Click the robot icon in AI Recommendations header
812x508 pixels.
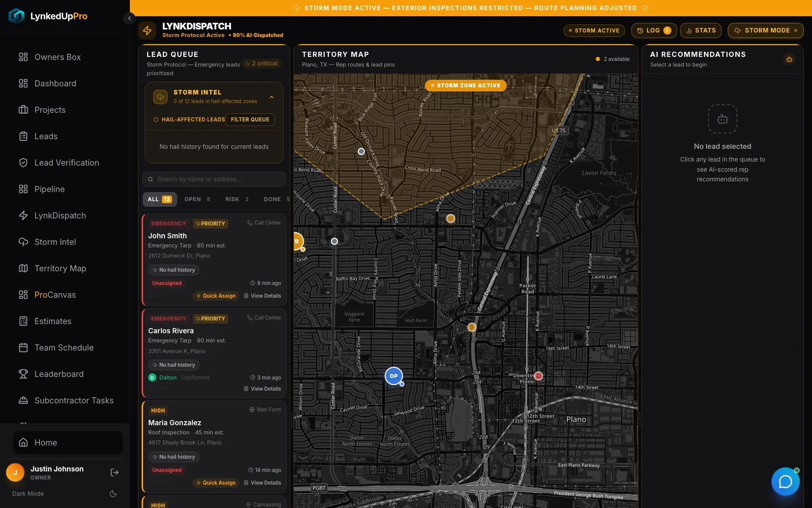(789, 59)
